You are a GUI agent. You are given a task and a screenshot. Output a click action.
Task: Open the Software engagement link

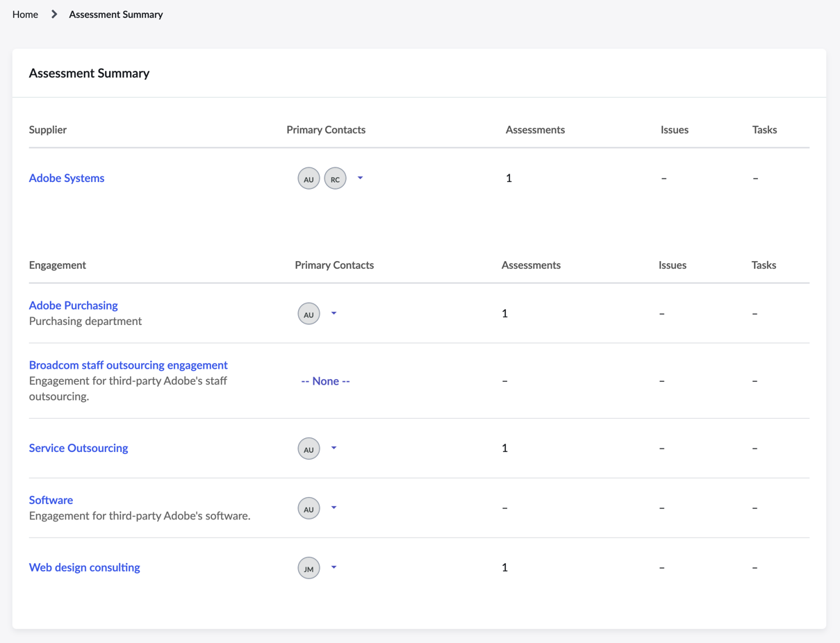pos(51,500)
